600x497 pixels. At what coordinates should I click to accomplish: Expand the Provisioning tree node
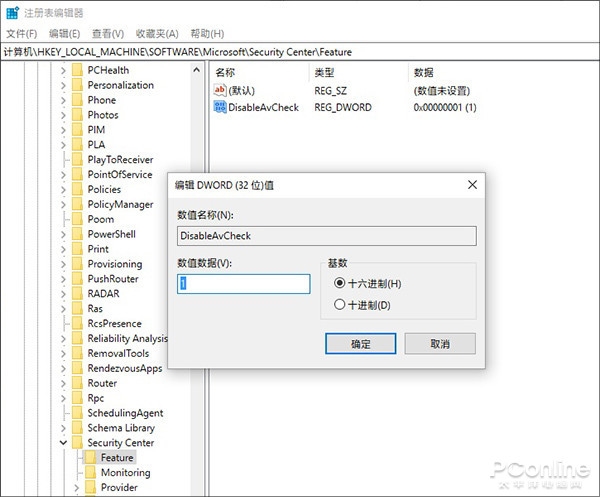pos(63,264)
